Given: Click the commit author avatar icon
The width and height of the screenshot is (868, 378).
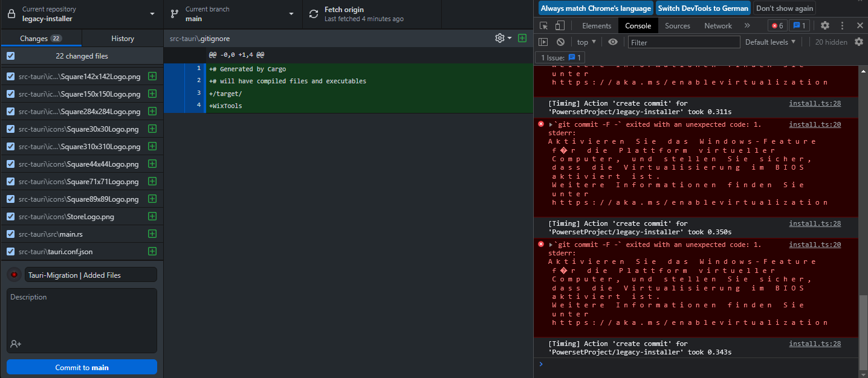Looking at the screenshot, I should (14, 275).
